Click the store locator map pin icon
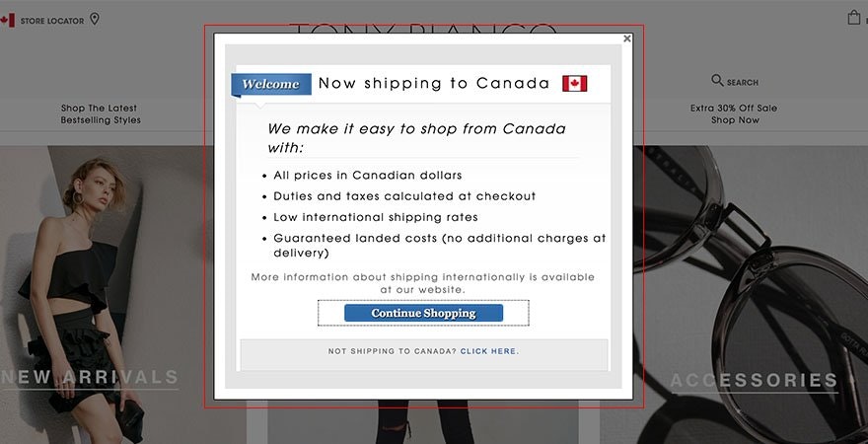The width and height of the screenshot is (868, 444). [x=95, y=19]
